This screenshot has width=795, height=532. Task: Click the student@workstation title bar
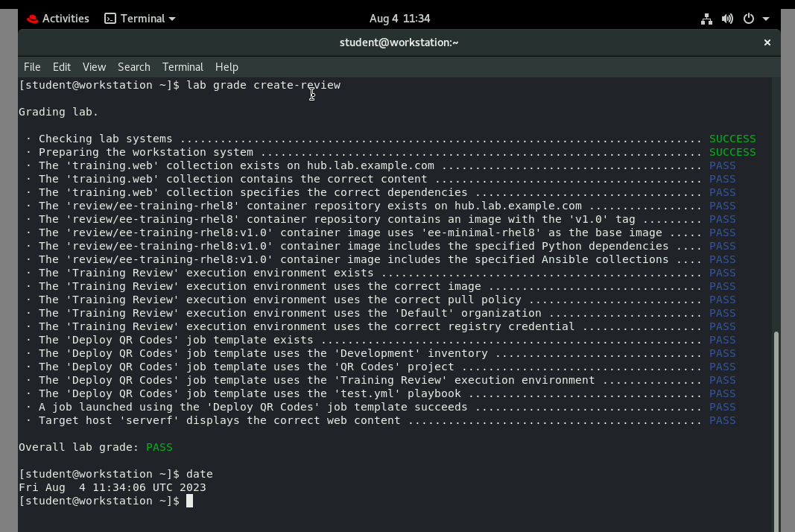pyautogui.click(x=399, y=42)
